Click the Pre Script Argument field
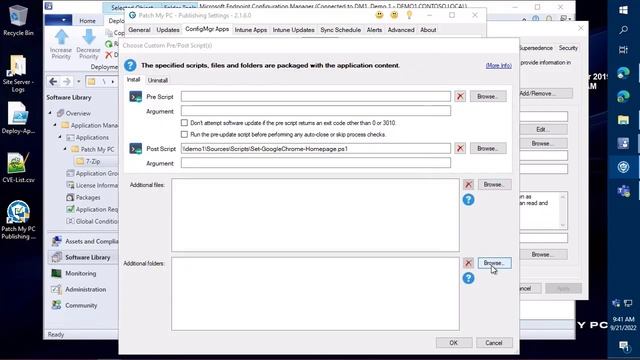640x360 pixels. point(316,111)
